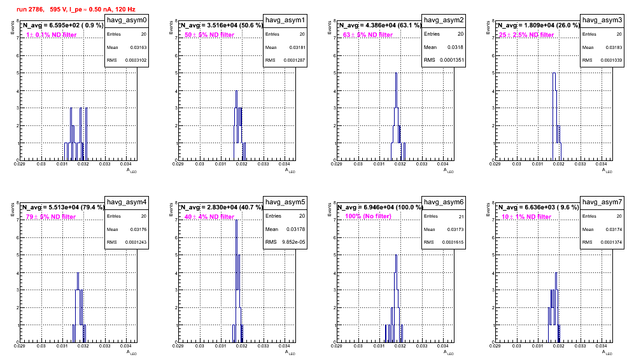Click N_avg = 1.809e+04 label
Screen dimensions: 634x364
[539, 25]
